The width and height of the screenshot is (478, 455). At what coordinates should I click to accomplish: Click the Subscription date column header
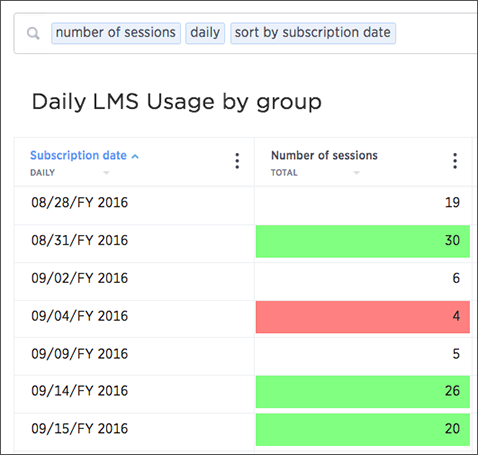pos(78,155)
